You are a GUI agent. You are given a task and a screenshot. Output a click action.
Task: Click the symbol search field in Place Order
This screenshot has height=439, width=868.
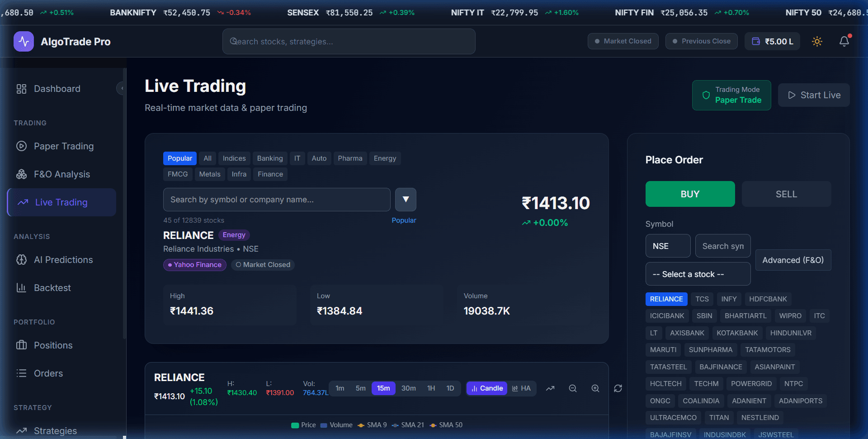(x=722, y=246)
